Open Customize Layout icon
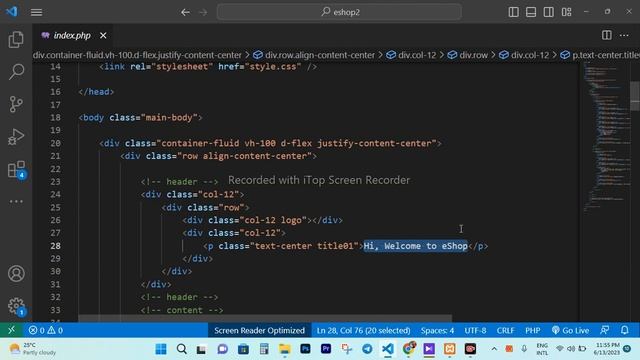The image size is (640, 360). tap(567, 12)
